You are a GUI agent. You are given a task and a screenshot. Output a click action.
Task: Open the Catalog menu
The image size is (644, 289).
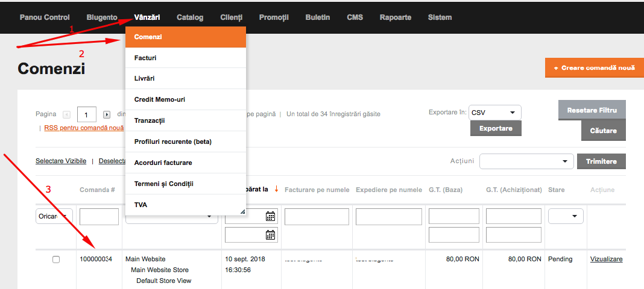[190, 17]
